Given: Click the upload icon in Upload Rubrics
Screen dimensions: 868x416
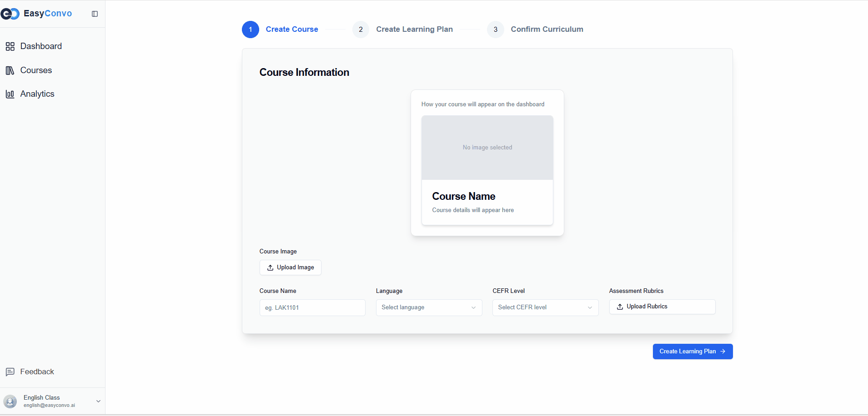Looking at the screenshot, I should tap(620, 307).
